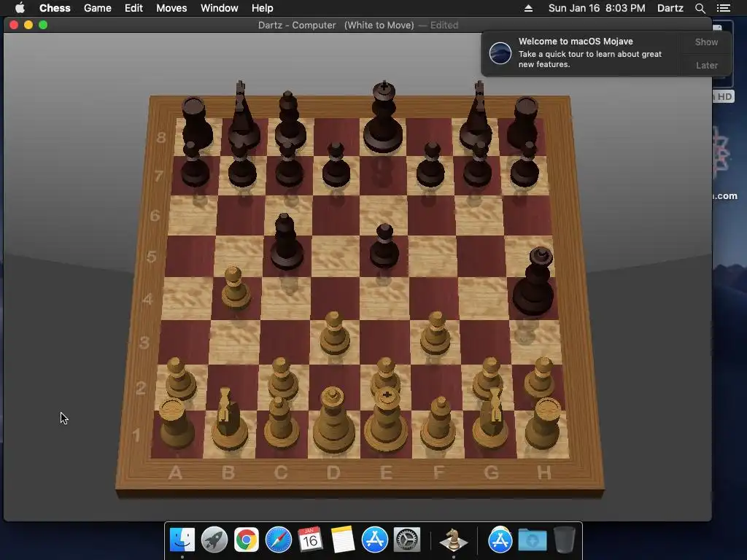
Task: Click the black bishop on C5
Action: point(286,243)
